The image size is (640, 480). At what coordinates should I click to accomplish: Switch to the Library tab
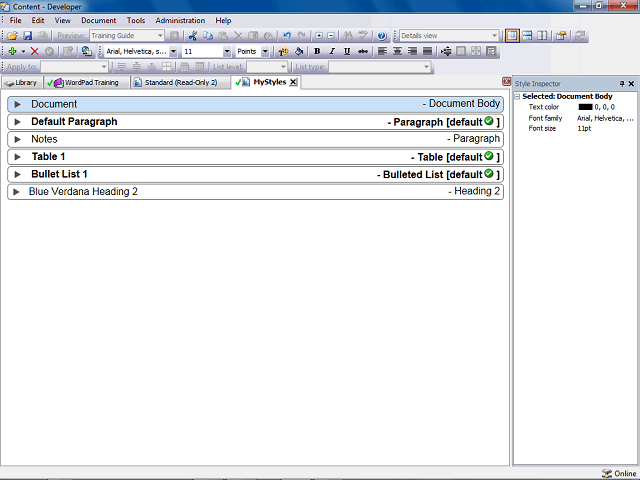[22, 83]
